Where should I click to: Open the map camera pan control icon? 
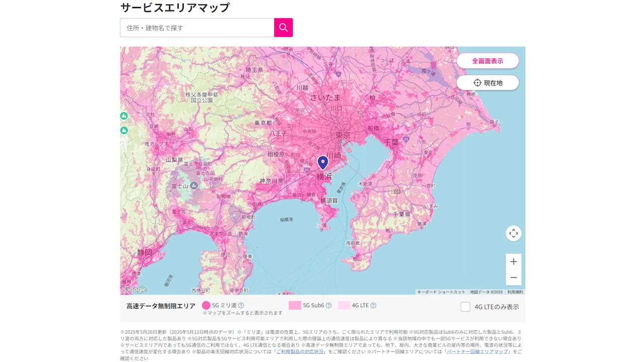pos(513,233)
